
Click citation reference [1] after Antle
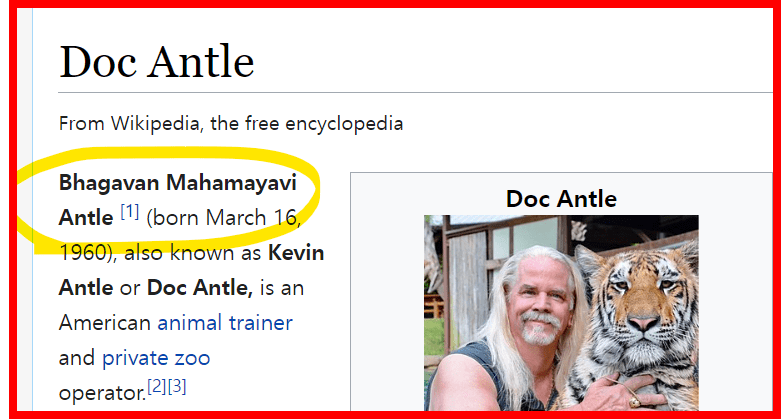click(x=130, y=212)
